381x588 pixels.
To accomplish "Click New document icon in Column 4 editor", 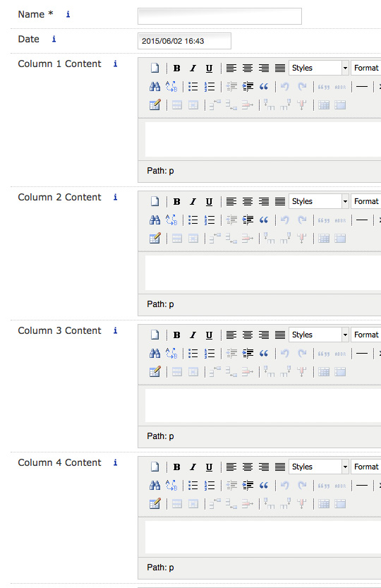I will coord(155,467).
